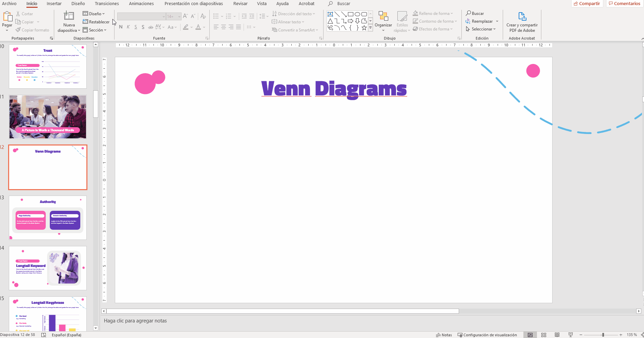The image size is (644, 338).
Task: Switch to the Animaciones ribbon tab
Action: (141, 4)
